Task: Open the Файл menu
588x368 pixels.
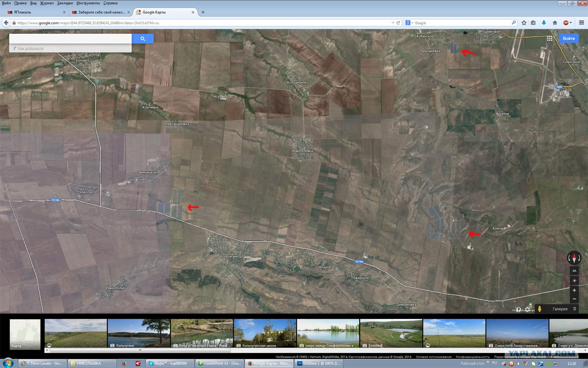Action: tap(6, 3)
